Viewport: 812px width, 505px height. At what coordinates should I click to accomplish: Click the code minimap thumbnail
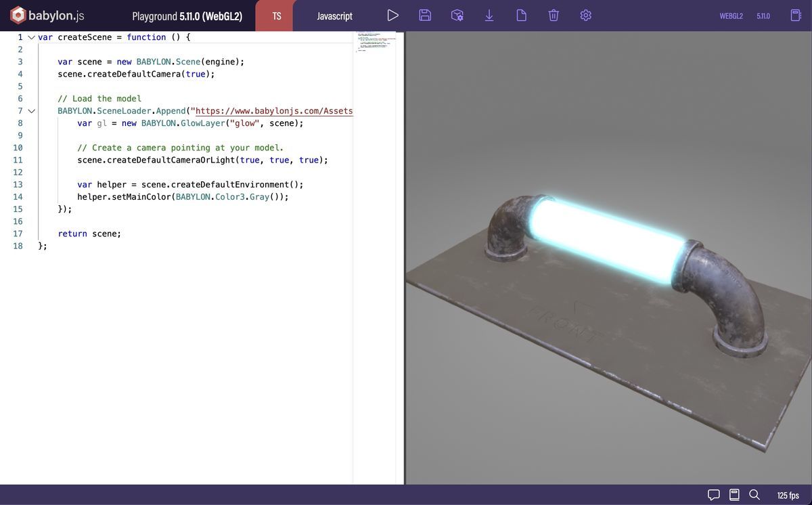[x=374, y=41]
